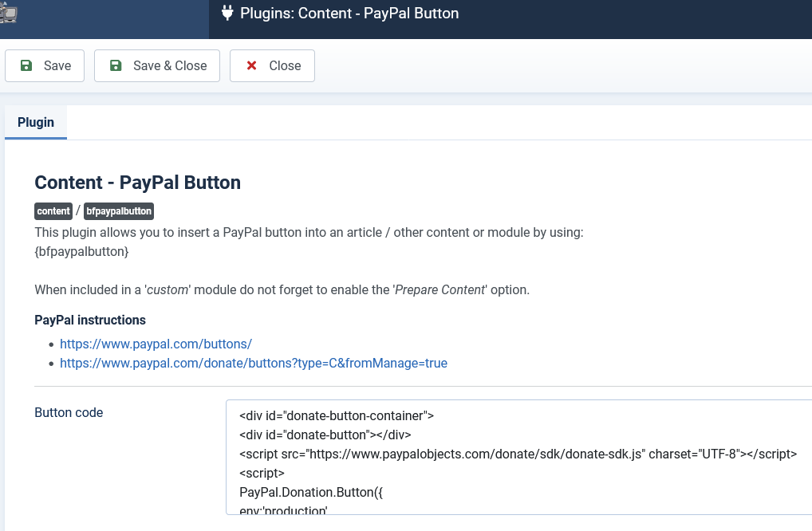Click the 'content' badge
The width and height of the screenshot is (812, 531).
[53, 211]
